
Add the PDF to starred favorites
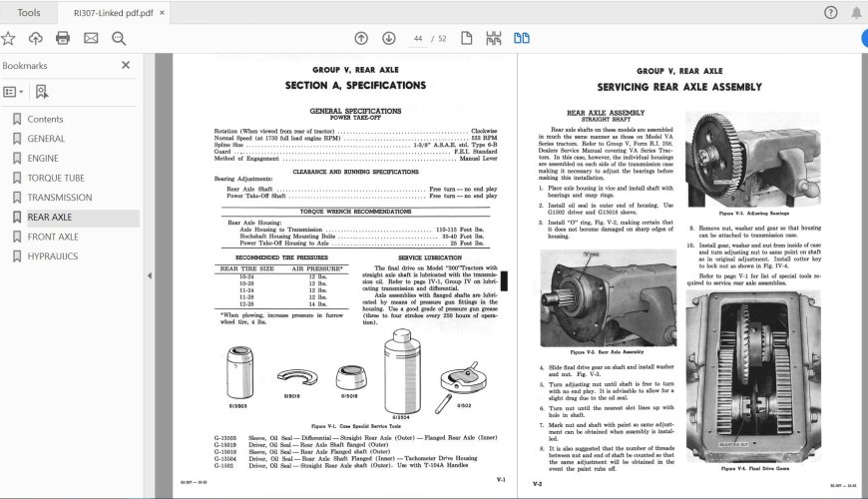click(8, 38)
